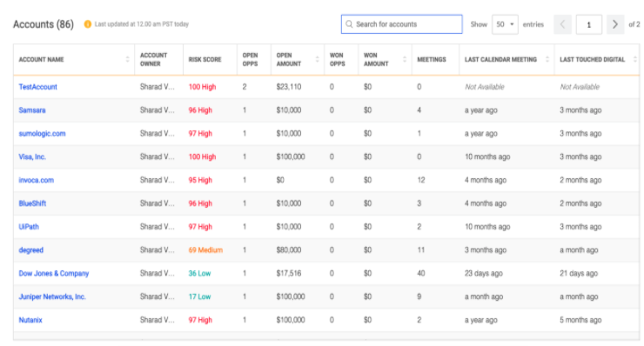The width and height of the screenshot is (644, 346).
Task: Open the sumologic.com account link
Action: [x=42, y=133]
